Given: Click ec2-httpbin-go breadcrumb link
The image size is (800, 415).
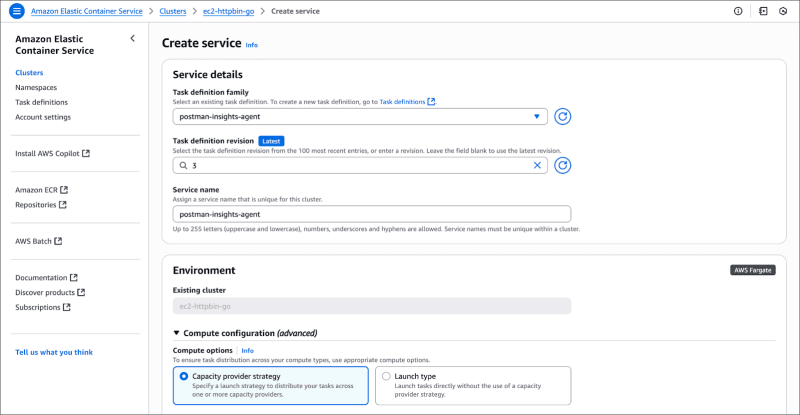Looking at the screenshot, I should 229,11.
